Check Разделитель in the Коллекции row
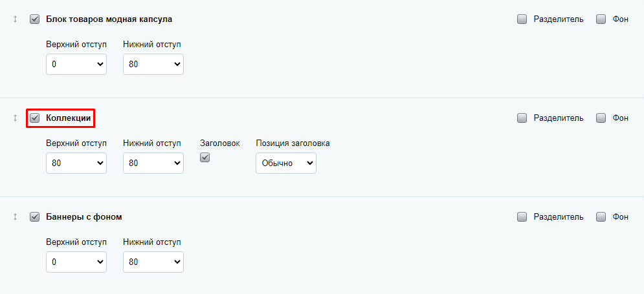Viewport: 644px width, 294px height. (522, 118)
